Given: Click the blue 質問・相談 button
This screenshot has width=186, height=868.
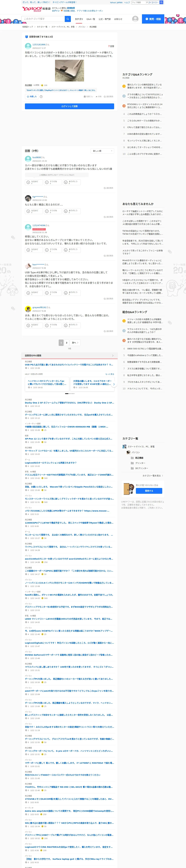Looking at the screenshot, I should point(153,19).
